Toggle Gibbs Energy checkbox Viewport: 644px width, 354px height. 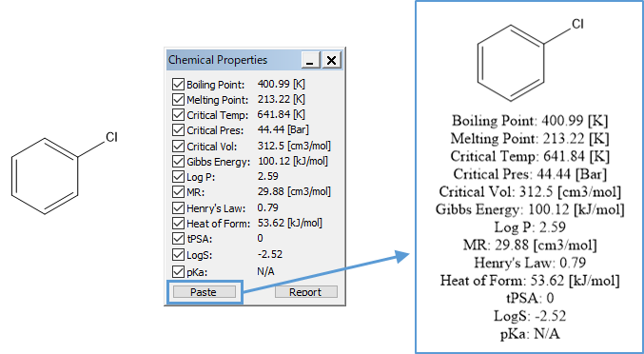(178, 162)
